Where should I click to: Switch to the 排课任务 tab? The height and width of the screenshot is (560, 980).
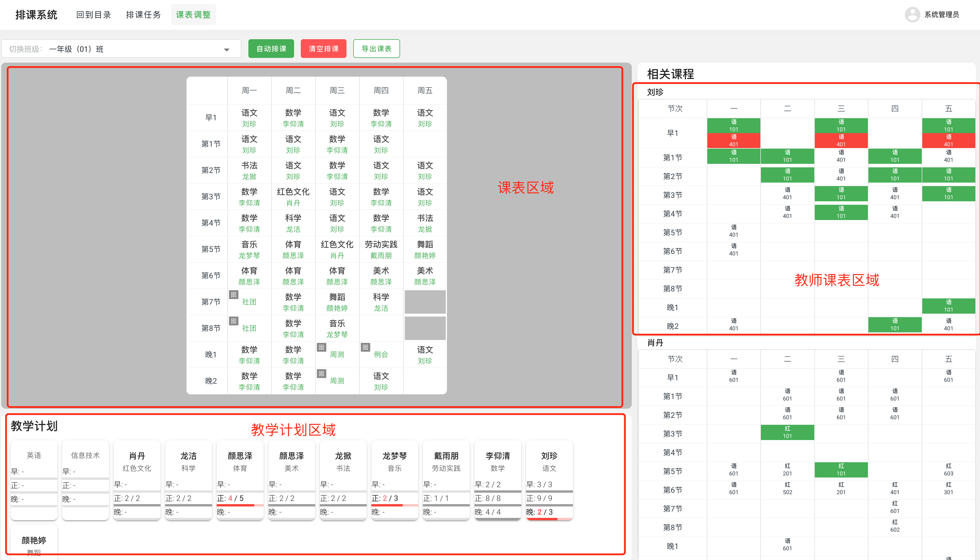pyautogui.click(x=143, y=14)
